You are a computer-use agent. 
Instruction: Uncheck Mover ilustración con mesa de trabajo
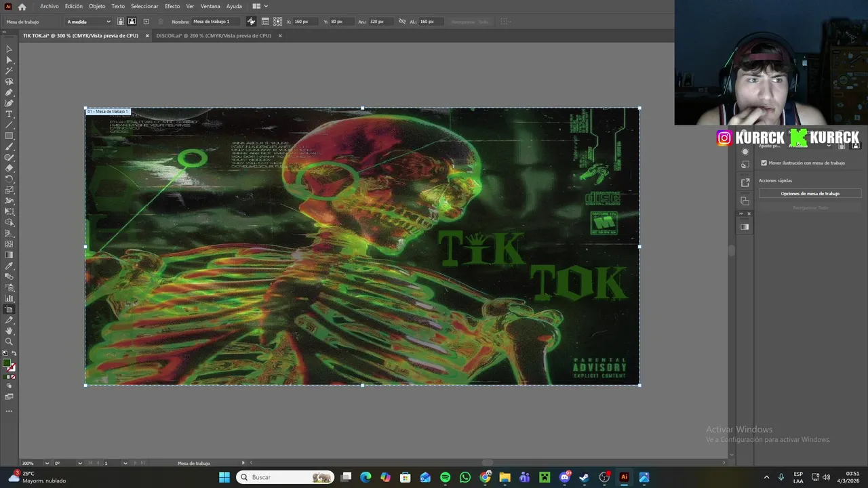point(764,163)
